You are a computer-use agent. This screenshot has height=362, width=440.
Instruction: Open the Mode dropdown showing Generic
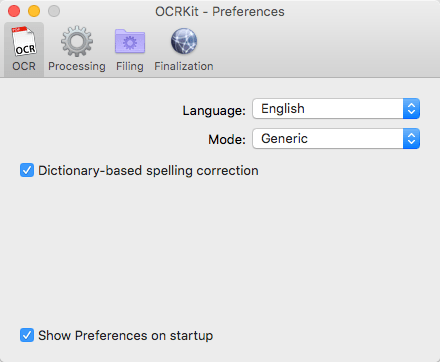[x=336, y=139]
